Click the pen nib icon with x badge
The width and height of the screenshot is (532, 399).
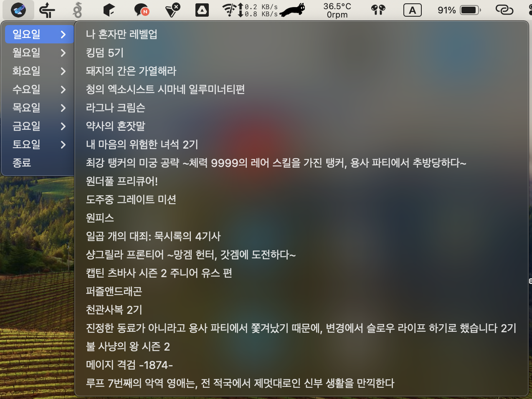(x=172, y=10)
